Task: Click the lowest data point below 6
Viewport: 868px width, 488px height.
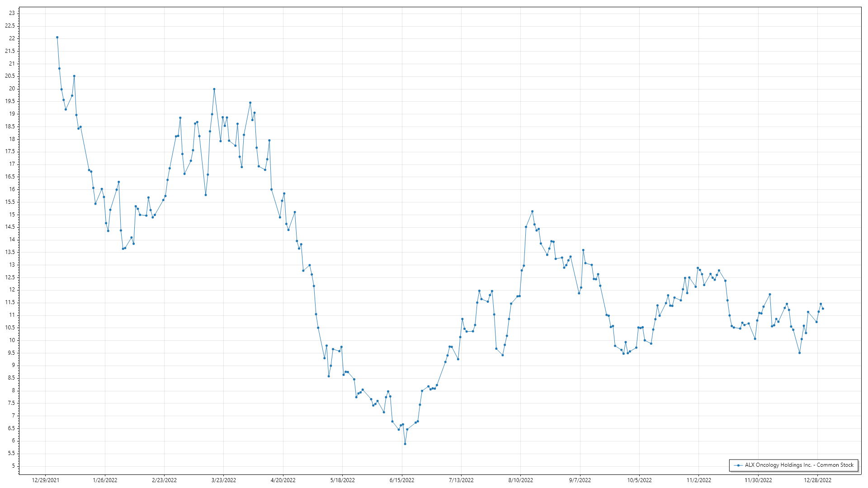Action: [x=405, y=444]
